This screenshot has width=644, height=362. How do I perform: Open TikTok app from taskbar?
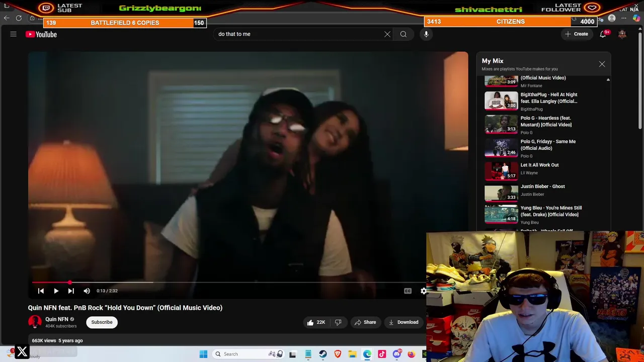[x=382, y=354]
